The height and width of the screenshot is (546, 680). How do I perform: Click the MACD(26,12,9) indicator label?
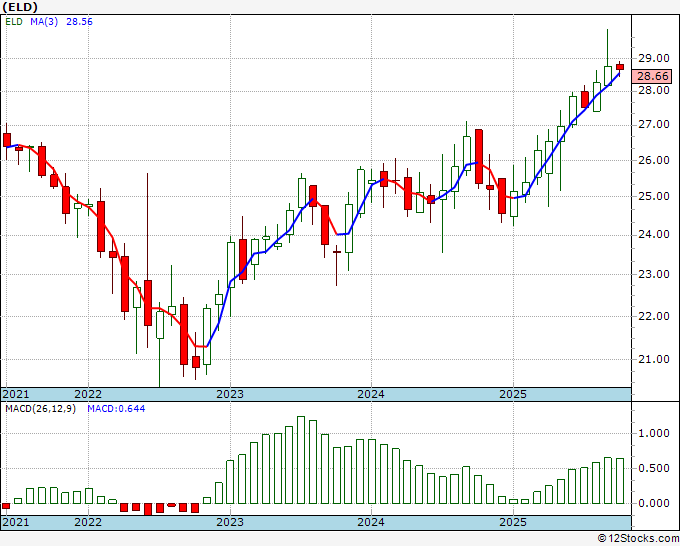[x=40, y=409]
